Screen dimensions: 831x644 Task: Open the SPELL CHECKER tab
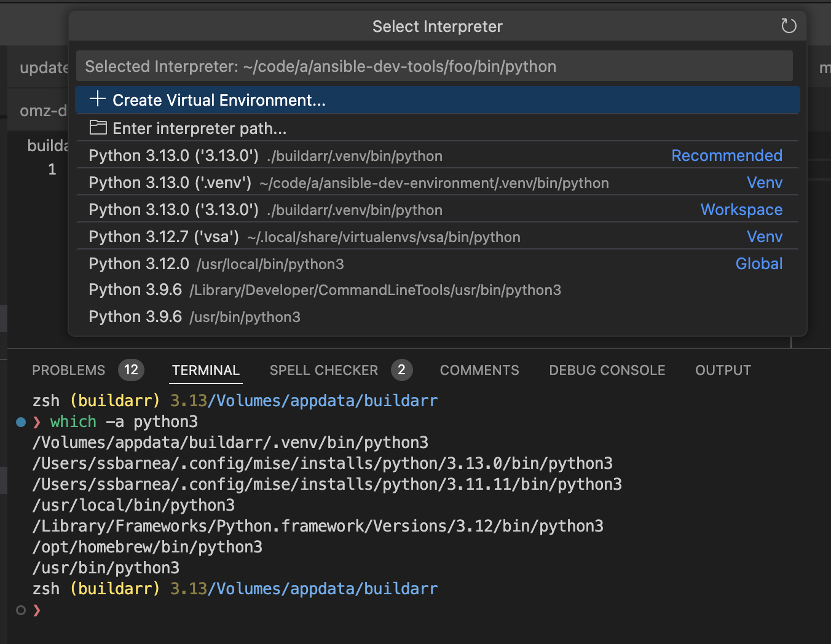(x=324, y=370)
